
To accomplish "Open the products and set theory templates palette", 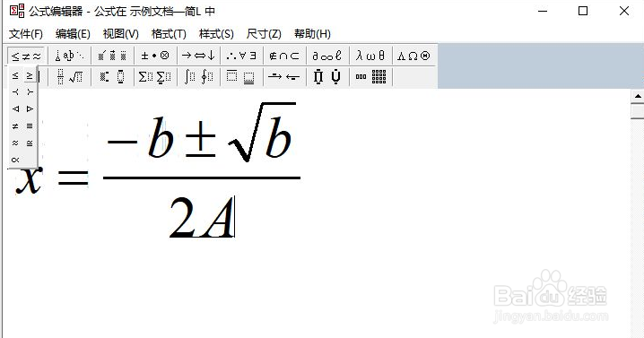I will [326, 77].
